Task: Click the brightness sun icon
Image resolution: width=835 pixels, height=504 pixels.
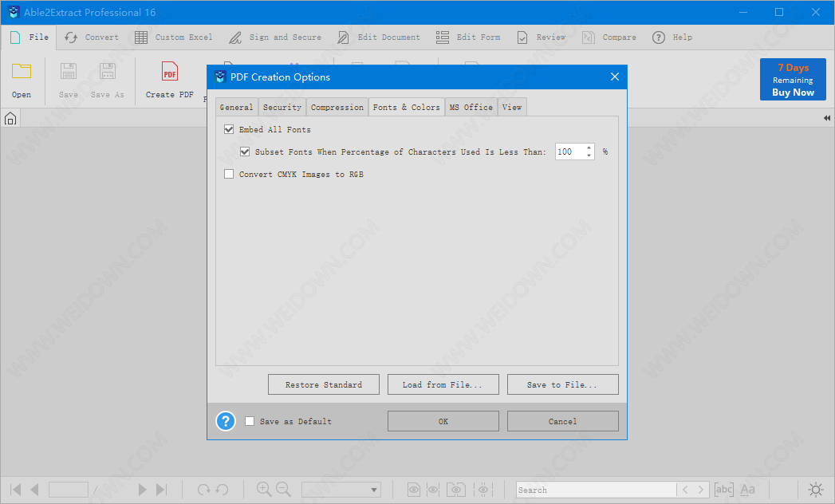Action: pos(816,489)
